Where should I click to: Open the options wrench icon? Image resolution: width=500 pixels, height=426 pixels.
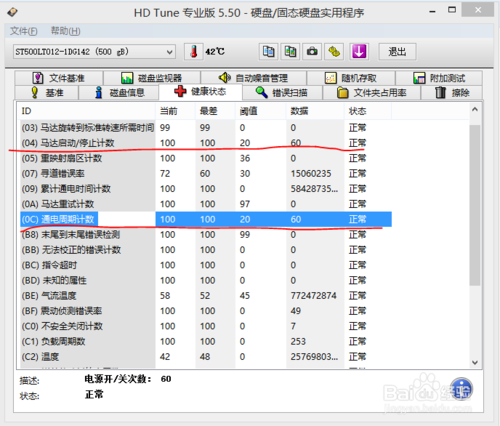click(x=334, y=52)
